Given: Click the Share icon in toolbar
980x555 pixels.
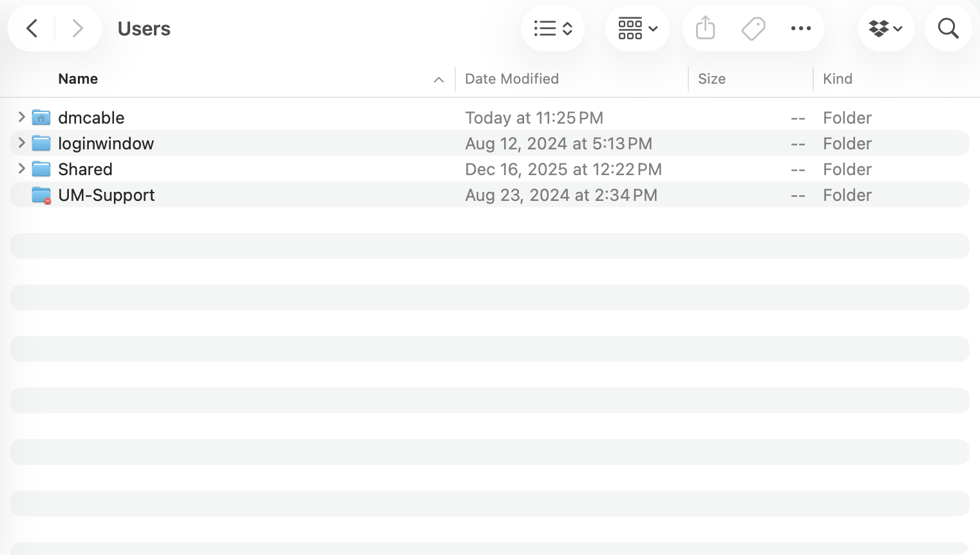Looking at the screenshot, I should coord(706,28).
